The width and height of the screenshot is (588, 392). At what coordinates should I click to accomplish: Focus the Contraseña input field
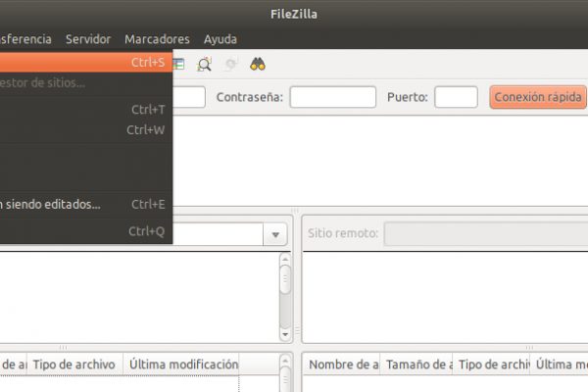[x=333, y=97]
